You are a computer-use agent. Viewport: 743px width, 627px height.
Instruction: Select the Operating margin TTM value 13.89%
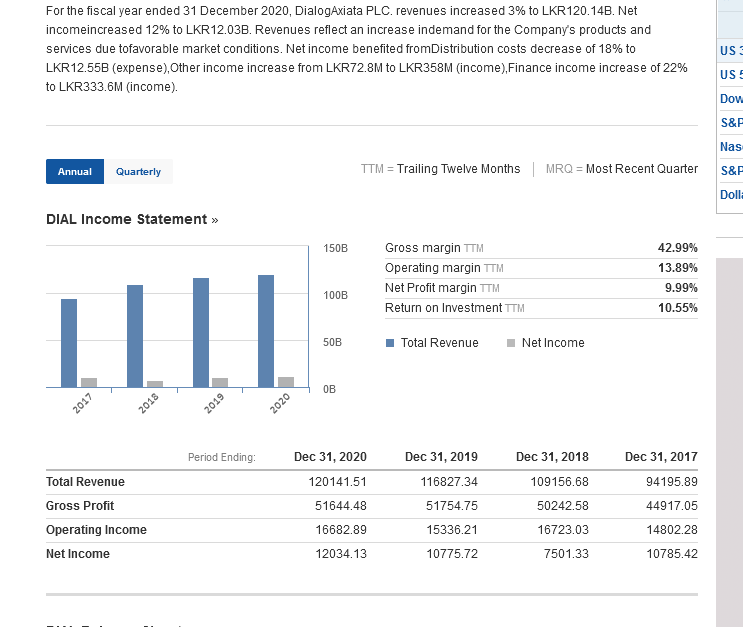pos(678,268)
